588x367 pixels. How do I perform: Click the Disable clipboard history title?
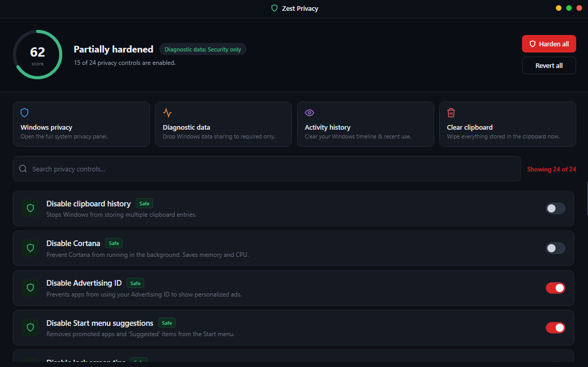coord(89,203)
